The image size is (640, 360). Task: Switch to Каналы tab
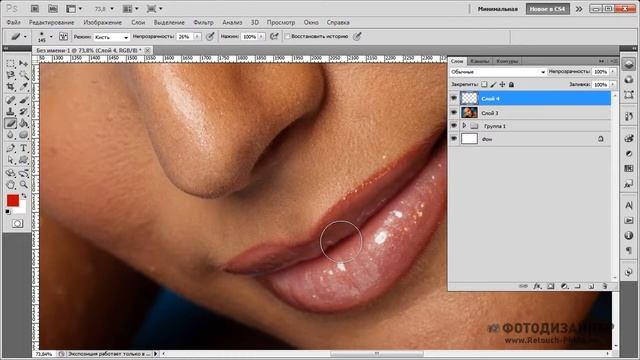479,61
